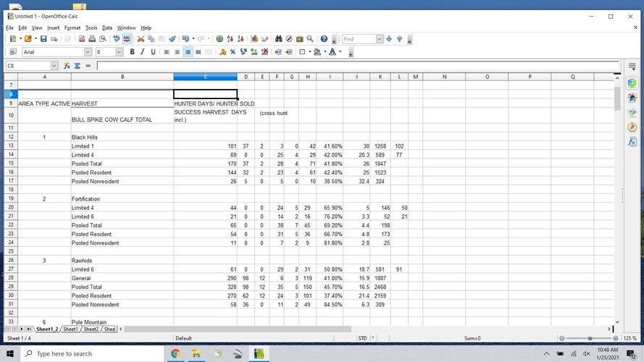Sort descending
644x362 pixels.
pos(241,38)
